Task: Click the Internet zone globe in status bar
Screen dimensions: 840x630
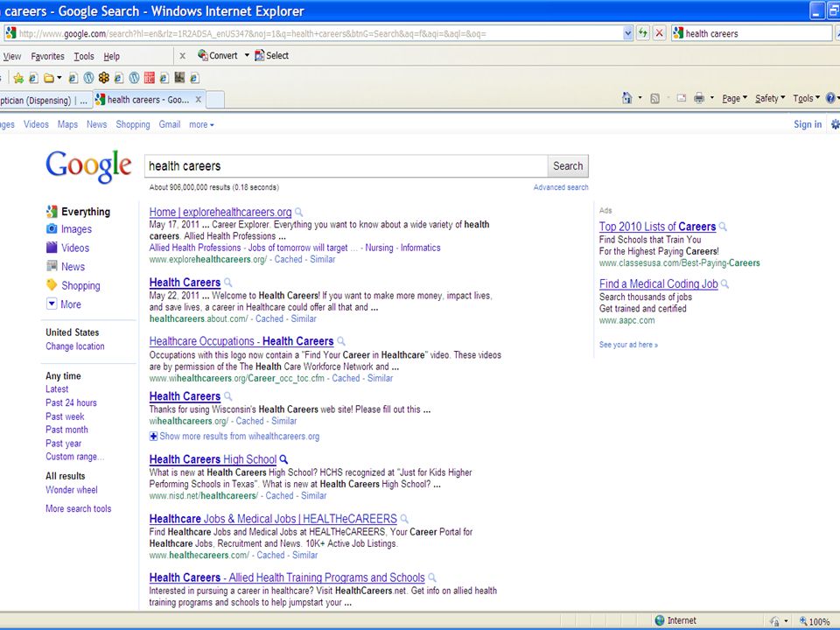Action: tap(660, 620)
